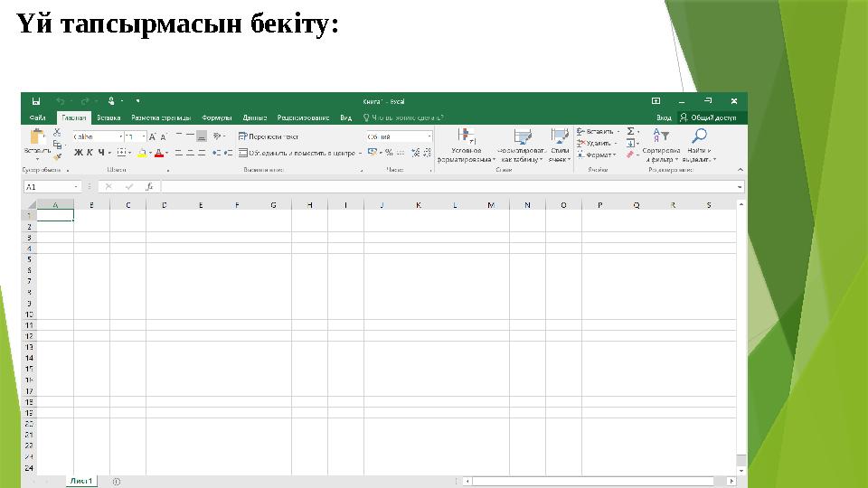The height and width of the screenshot is (488, 868).
Task: Click the increase decimal icon
Action: [x=416, y=153]
